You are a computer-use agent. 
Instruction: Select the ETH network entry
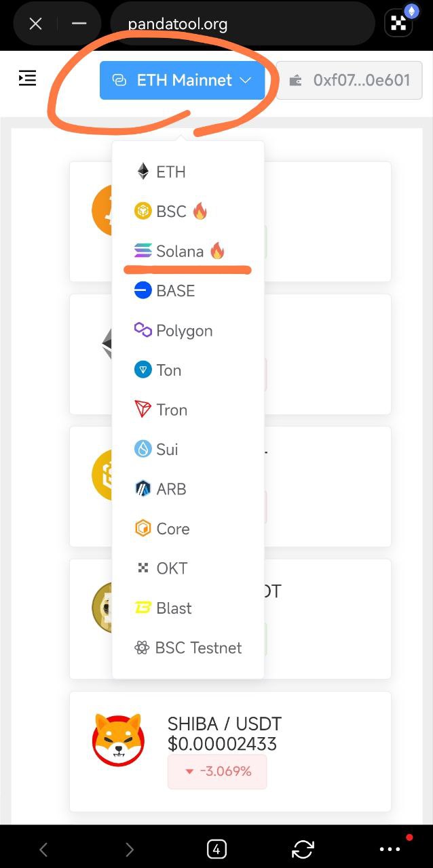pyautogui.click(x=170, y=172)
